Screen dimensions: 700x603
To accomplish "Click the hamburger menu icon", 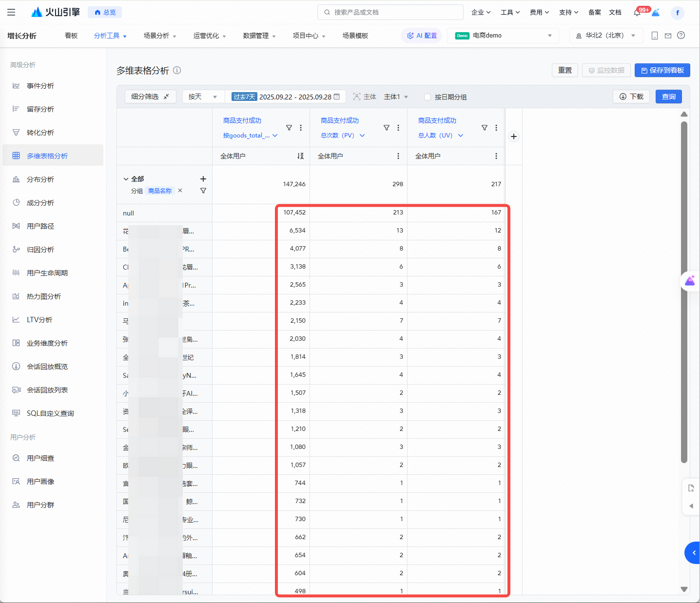I will tap(11, 12).
